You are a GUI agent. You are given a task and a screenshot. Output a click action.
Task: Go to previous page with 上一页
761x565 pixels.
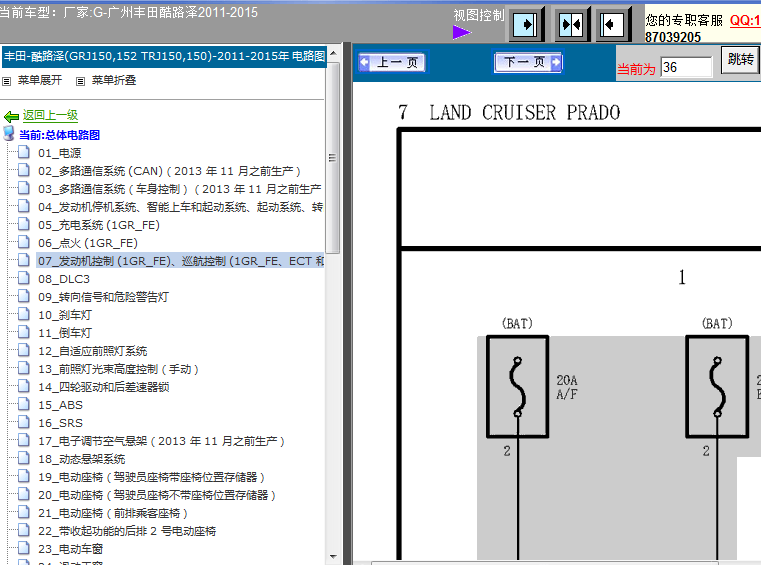coord(391,62)
